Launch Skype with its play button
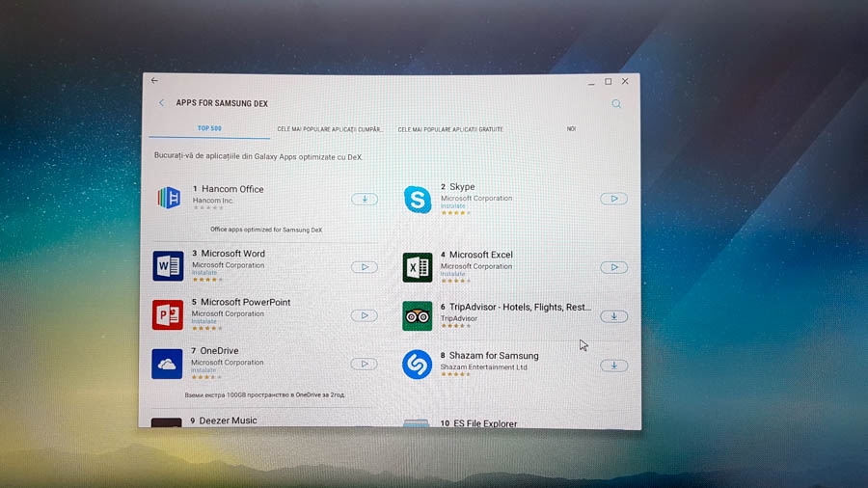868x488 pixels. point(614,199)
